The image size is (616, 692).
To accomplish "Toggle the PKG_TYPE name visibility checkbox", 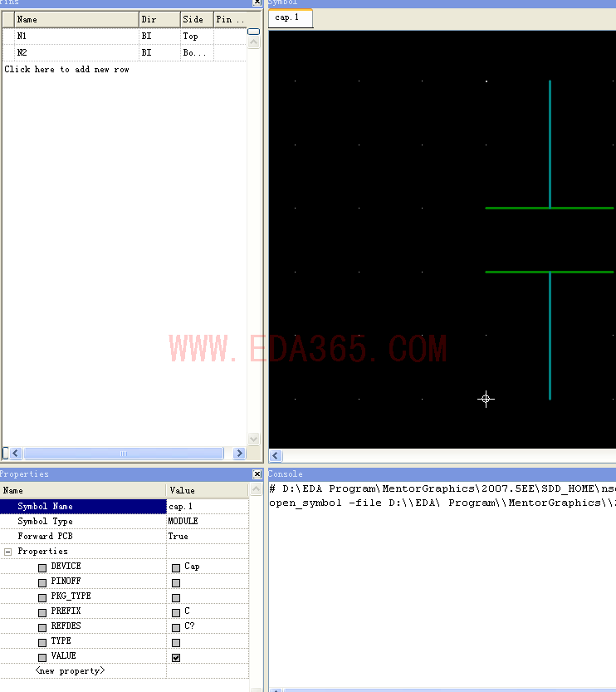I will (x=42, y=597).
